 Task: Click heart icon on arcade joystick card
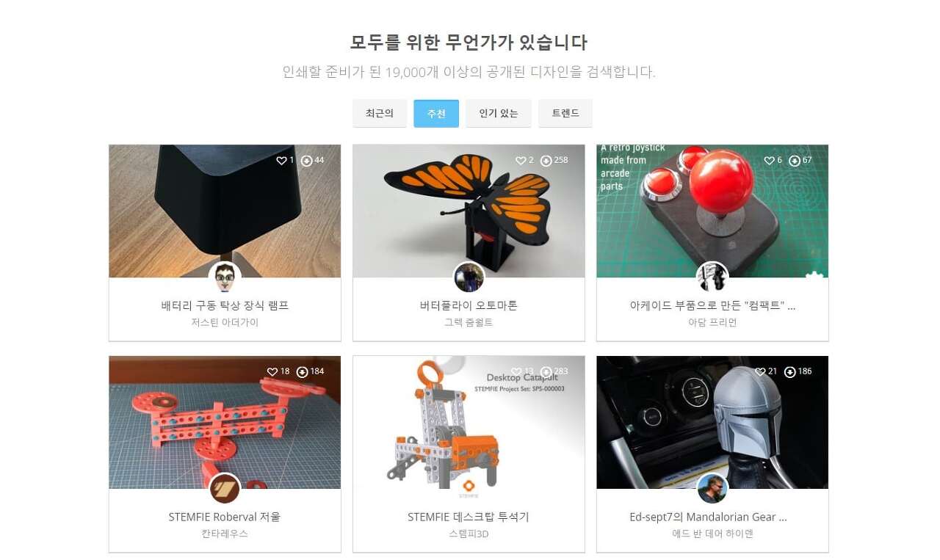(769, 161)
